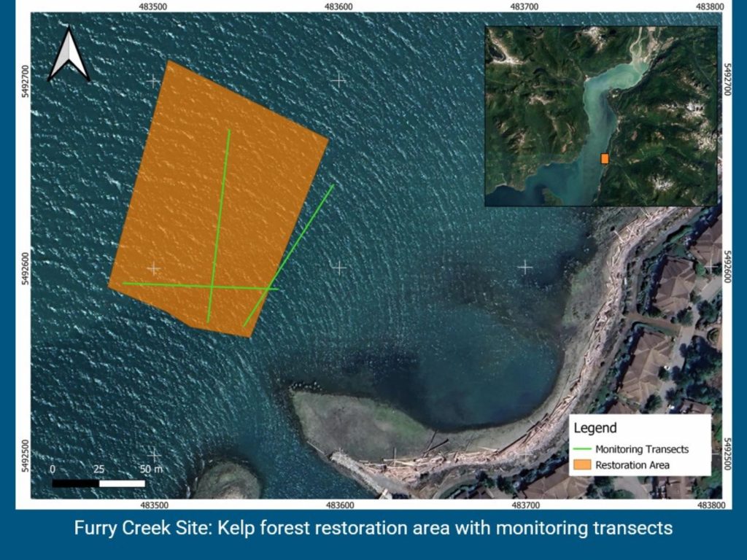Select the orange site marker in the inset map
This screenshot has height=560, width=747.
click(x=605, y=158)
